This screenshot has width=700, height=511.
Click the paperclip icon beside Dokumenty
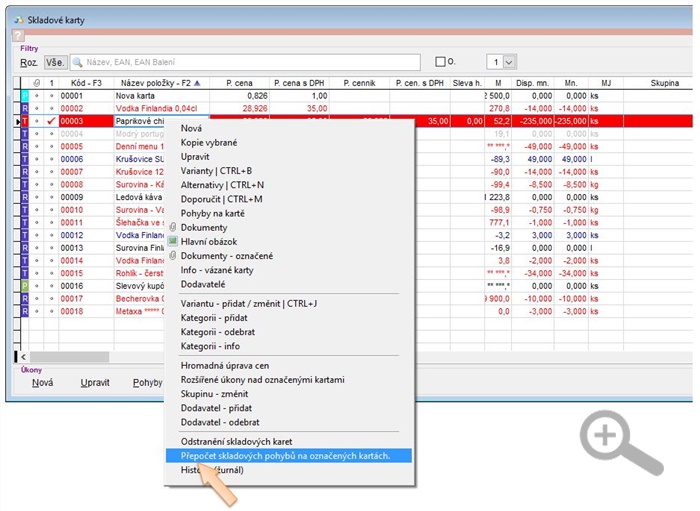173,228
